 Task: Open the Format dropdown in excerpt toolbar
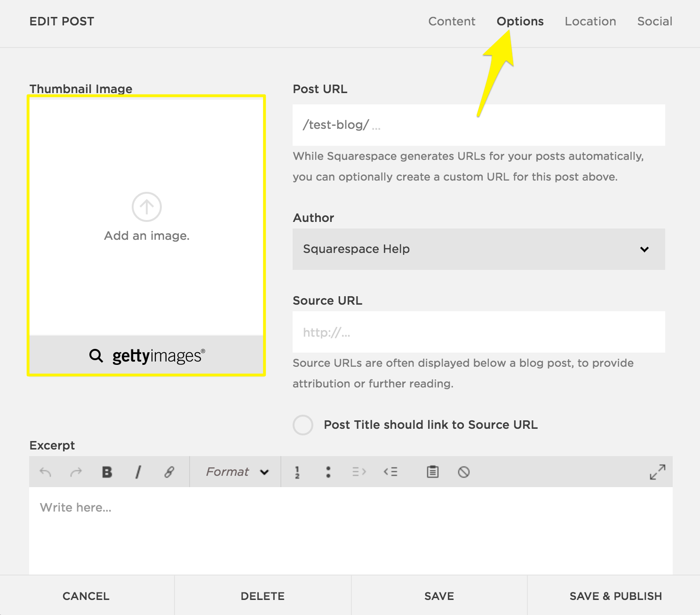click(x=237, y=472)
